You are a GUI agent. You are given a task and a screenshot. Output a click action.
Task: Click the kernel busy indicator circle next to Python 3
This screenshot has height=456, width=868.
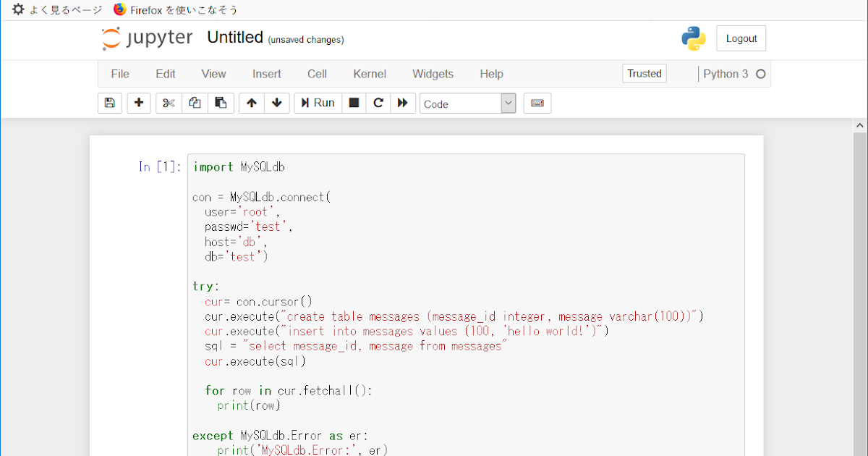tap(759, 73)
